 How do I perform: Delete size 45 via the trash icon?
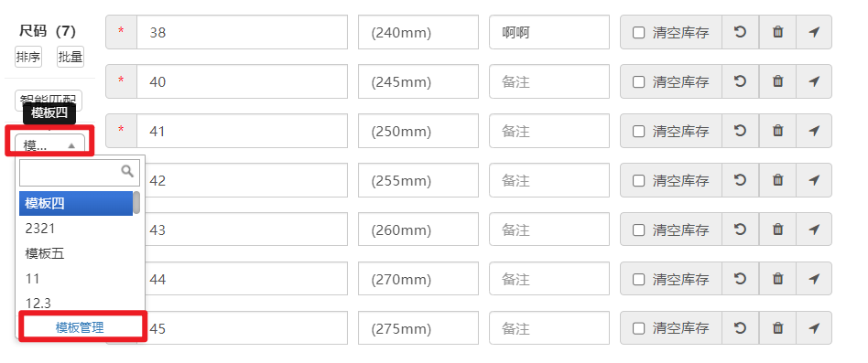point(777,328)
